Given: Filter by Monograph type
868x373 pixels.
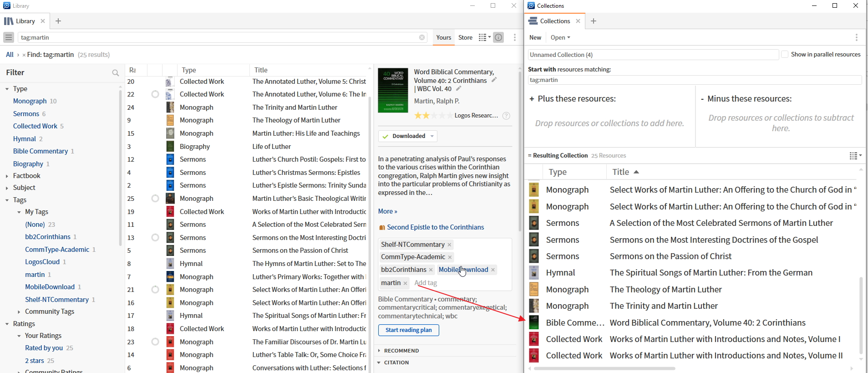Looking at the screenshot, I should 30,101.
